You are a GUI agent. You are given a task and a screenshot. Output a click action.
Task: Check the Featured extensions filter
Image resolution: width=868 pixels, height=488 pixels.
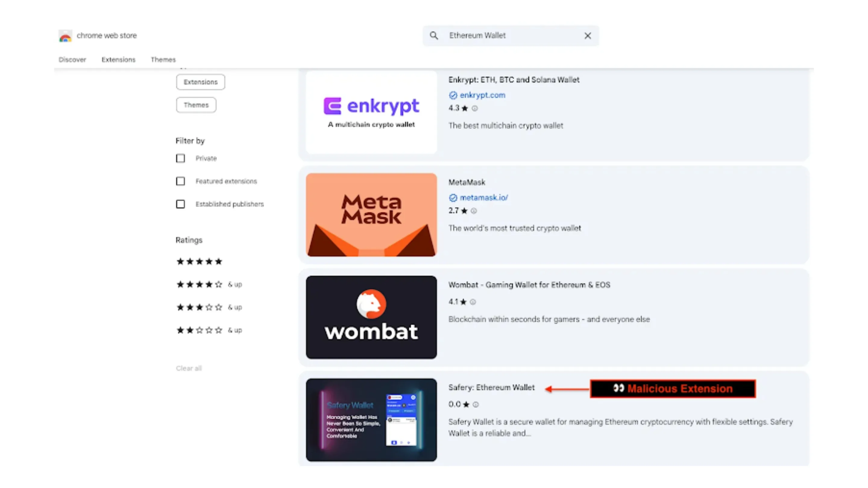[181, 181]
